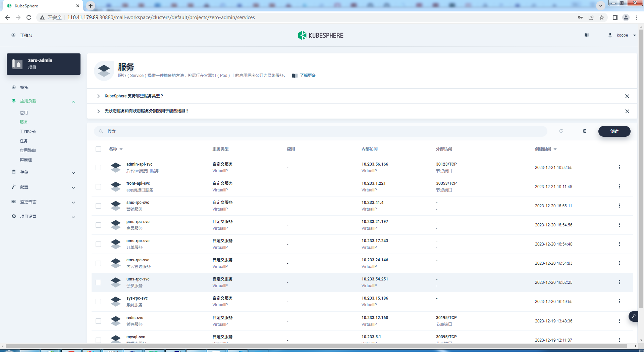
Task: Open the browser share icon
Action: point(591,17)
